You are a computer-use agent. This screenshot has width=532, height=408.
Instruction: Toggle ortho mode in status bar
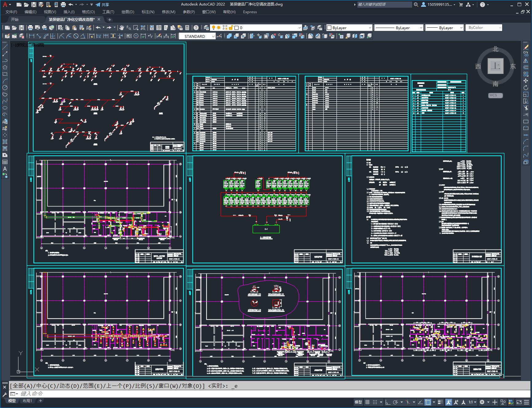tap(388, 402)
